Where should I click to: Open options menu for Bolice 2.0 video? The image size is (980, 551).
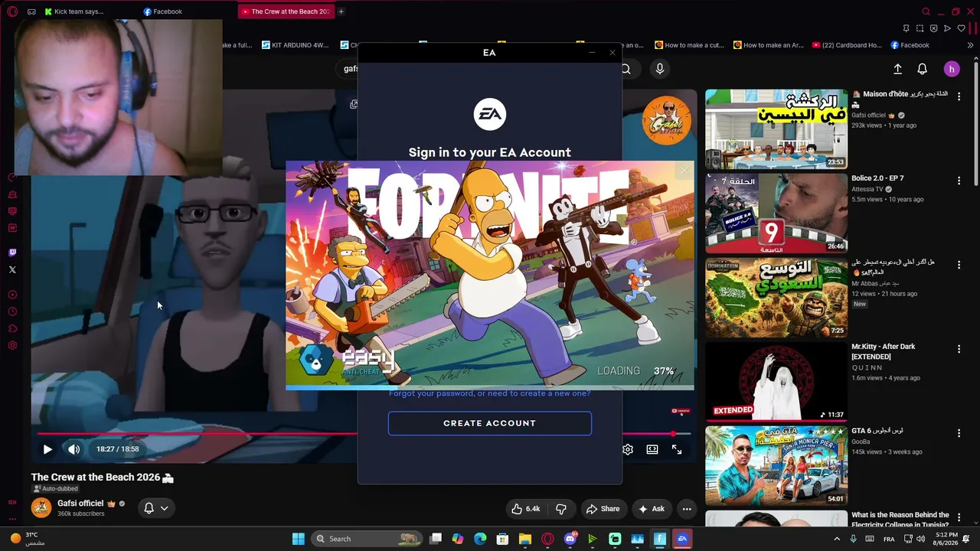pos(959,181)
